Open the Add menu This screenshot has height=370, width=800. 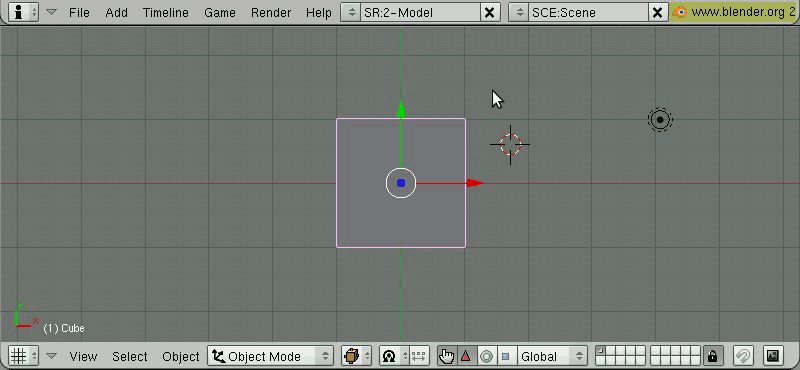point(116,12)
